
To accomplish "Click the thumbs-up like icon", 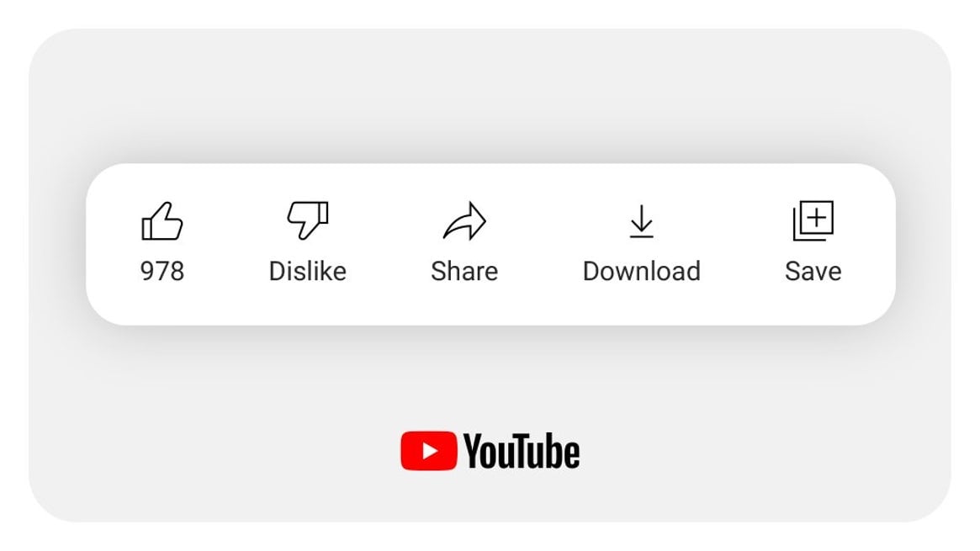I will pos(162,221).
